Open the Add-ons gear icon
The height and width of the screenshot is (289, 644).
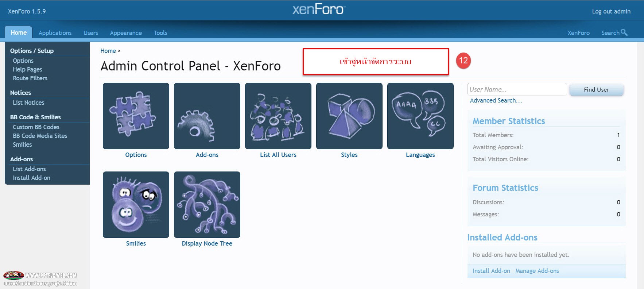[207, 116]
